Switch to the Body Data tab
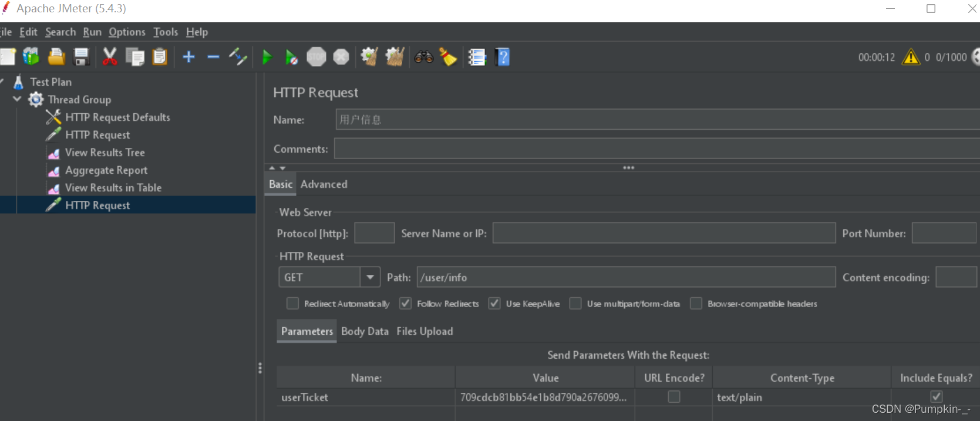This screenshot has height=421, width=980. point(365,331)
